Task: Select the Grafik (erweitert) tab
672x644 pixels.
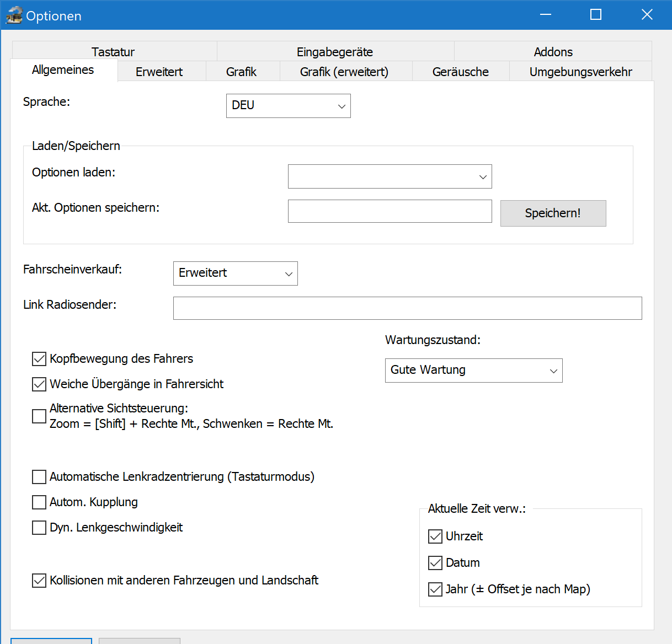Action: (x=344, y=72)
